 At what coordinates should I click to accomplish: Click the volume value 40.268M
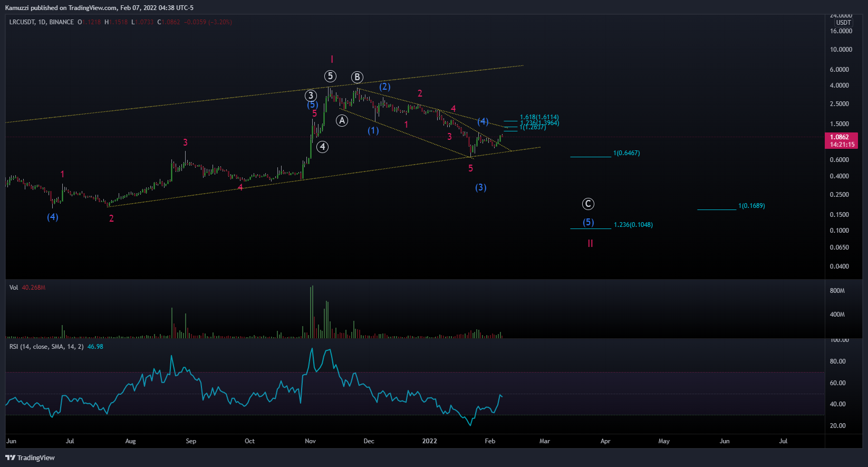click(x=34, y=288)
